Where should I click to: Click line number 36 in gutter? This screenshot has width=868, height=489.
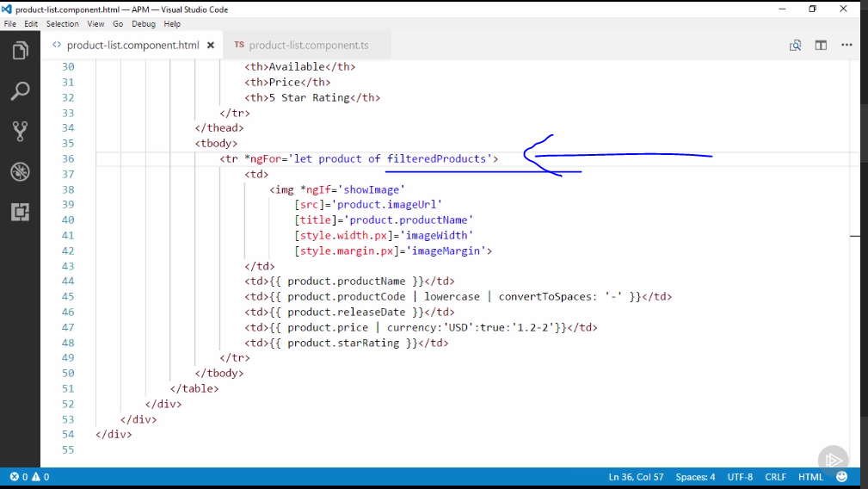pos(68,159)
